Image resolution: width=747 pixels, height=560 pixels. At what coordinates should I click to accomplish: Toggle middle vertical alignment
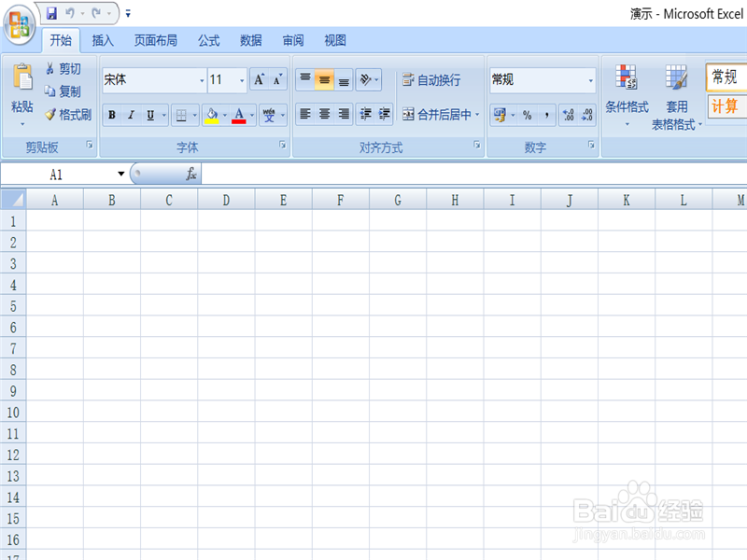click(324, 79)
